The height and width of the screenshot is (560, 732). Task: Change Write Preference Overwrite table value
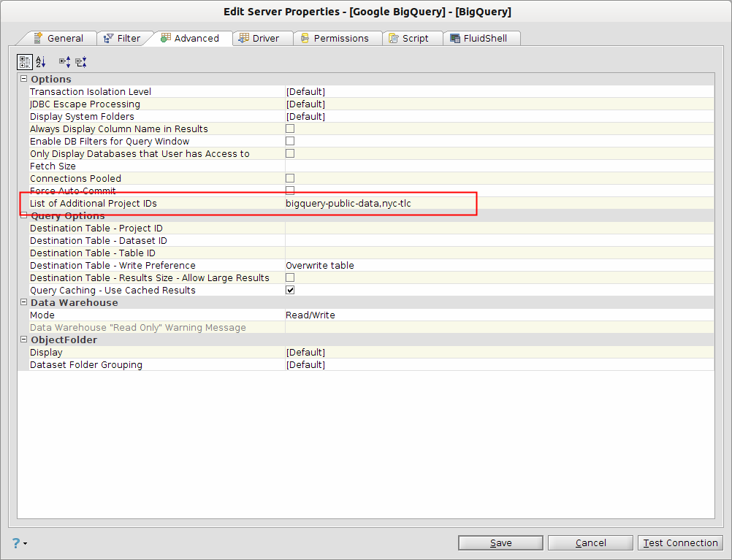[500, 266]
